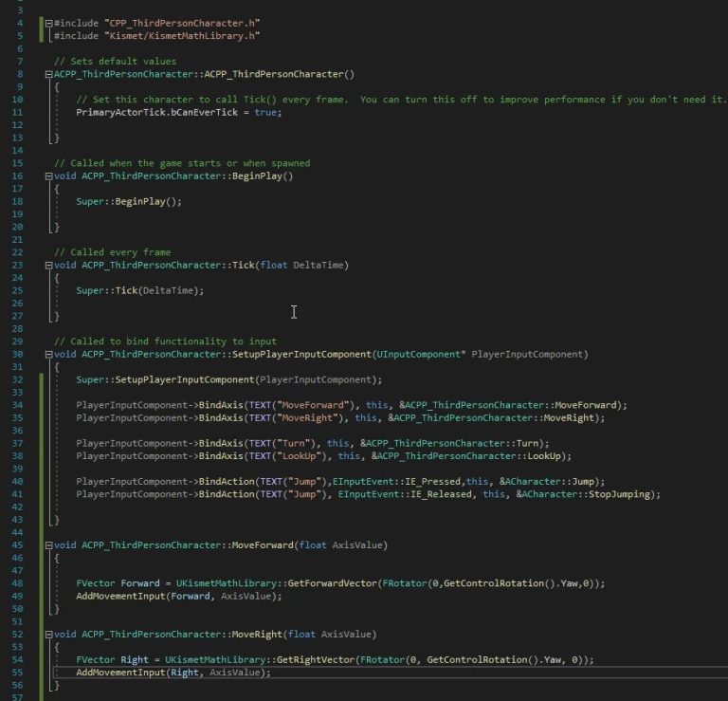Viewport: 728px width, 701px height.
Task: Click UKismetMathLibrary on line 48
Action: (x=227, y=583)
